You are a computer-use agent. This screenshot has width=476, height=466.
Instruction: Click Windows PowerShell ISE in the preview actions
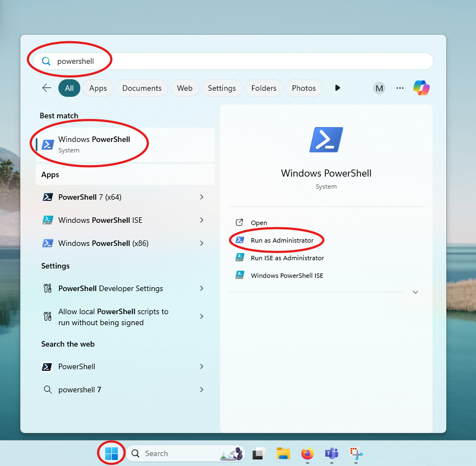tap(287, 276)
